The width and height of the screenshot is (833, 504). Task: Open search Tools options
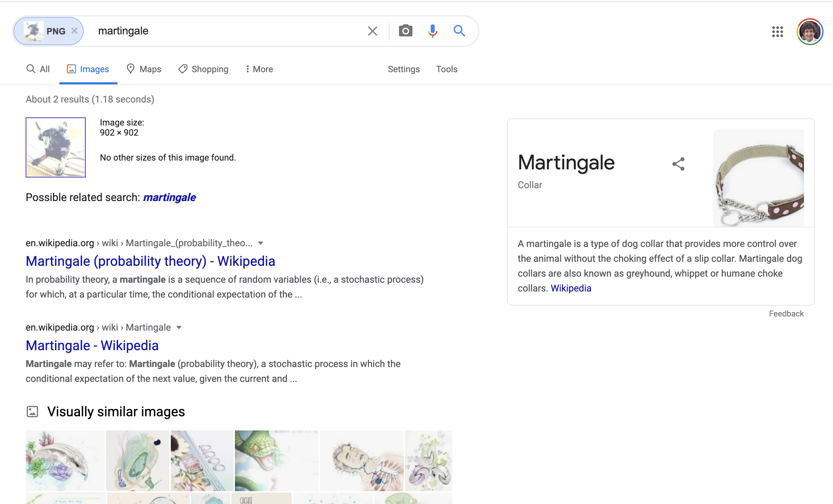click(x=446, y=69)
